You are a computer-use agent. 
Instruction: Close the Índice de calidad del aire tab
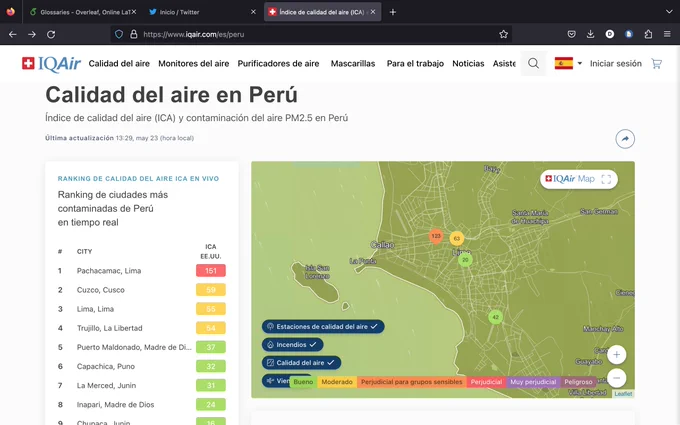coord(373,12)
